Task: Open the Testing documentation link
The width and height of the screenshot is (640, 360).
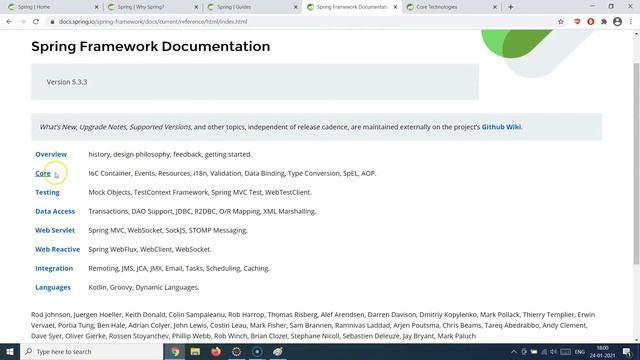Action: click(47, 192)
